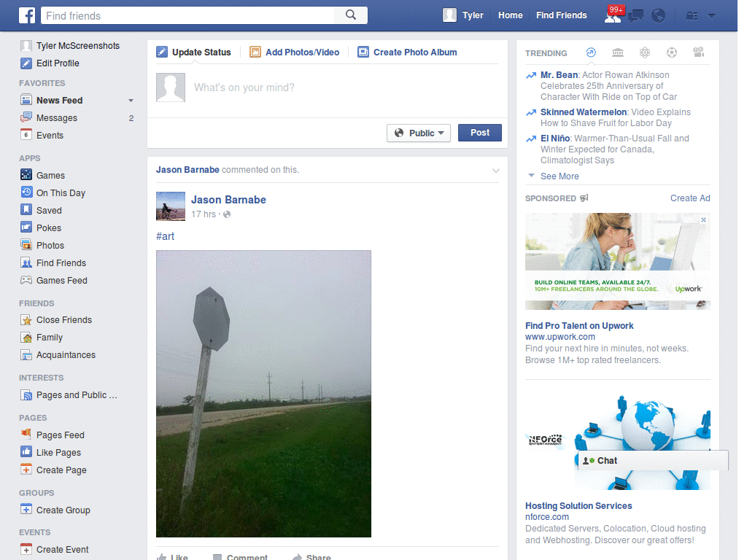Image resolution: width=747 pixels, height=560 pixels.
Task: Show Politics trending topics
Action: coord(618,52)
